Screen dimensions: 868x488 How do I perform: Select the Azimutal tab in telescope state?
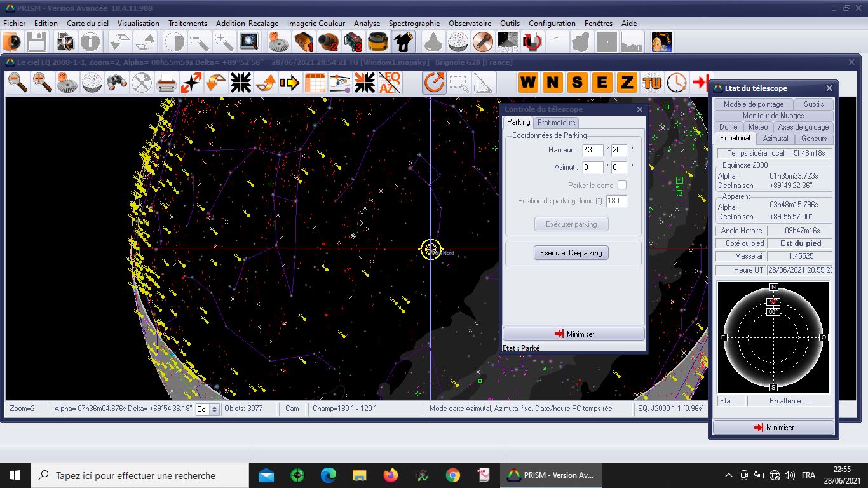pyautogui.click(x=775, y=139)
